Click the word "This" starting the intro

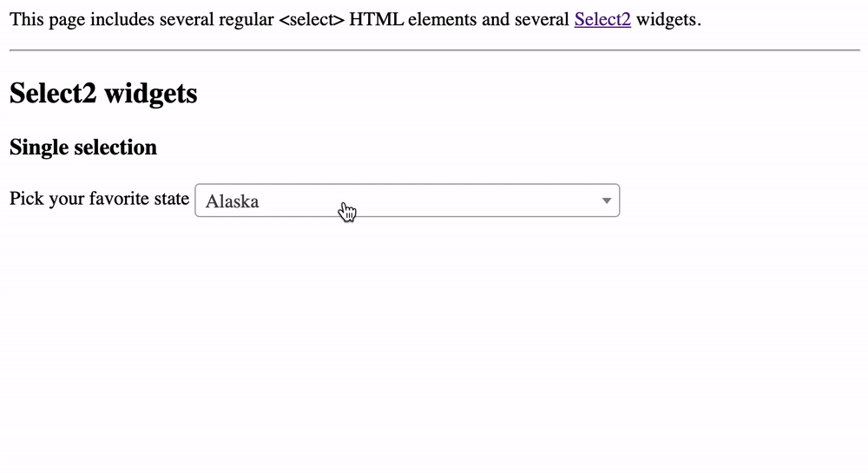click(25, 19)
